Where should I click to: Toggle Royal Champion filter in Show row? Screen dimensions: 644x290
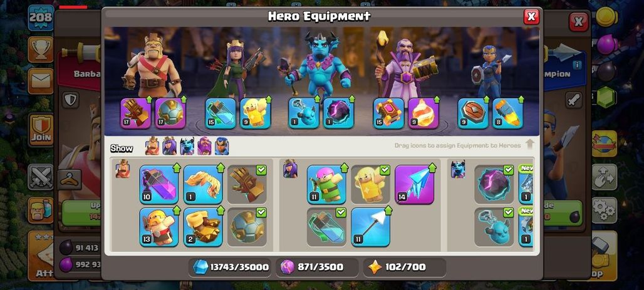coord(222,146)
